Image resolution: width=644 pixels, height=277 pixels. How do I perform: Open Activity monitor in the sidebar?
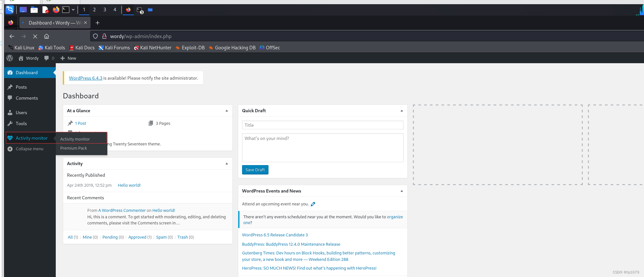pyautogui.click(x=30, y=138)
